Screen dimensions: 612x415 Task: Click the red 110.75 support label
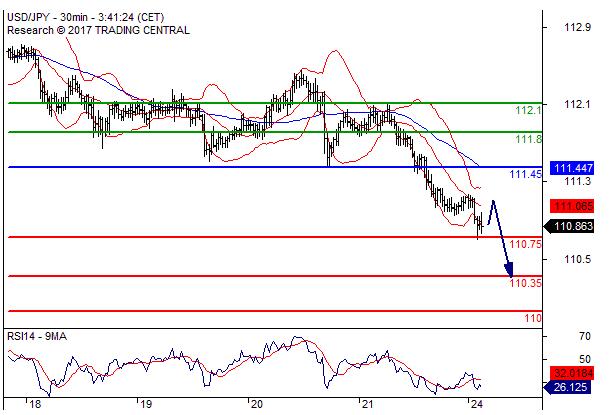[x=526, y=244]
